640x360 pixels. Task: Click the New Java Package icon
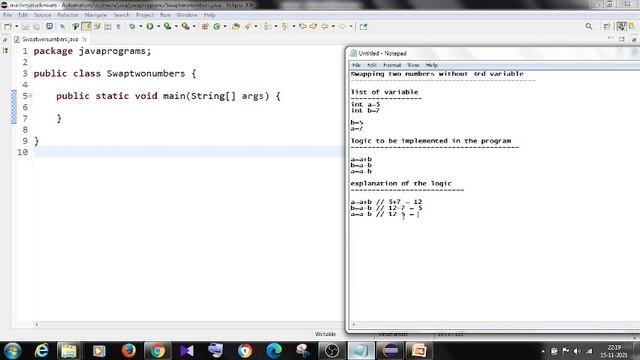click(x=205, y=27)
